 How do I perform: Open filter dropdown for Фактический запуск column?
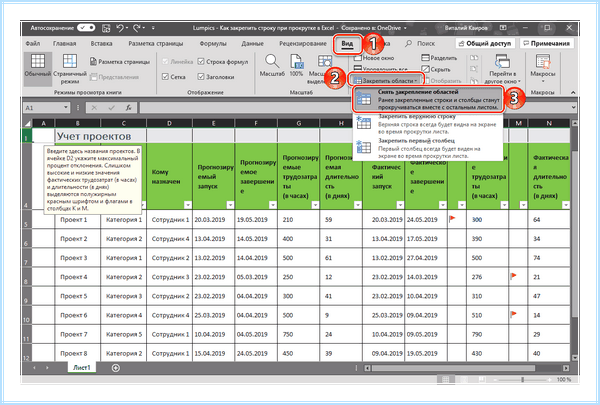(400, 205)
